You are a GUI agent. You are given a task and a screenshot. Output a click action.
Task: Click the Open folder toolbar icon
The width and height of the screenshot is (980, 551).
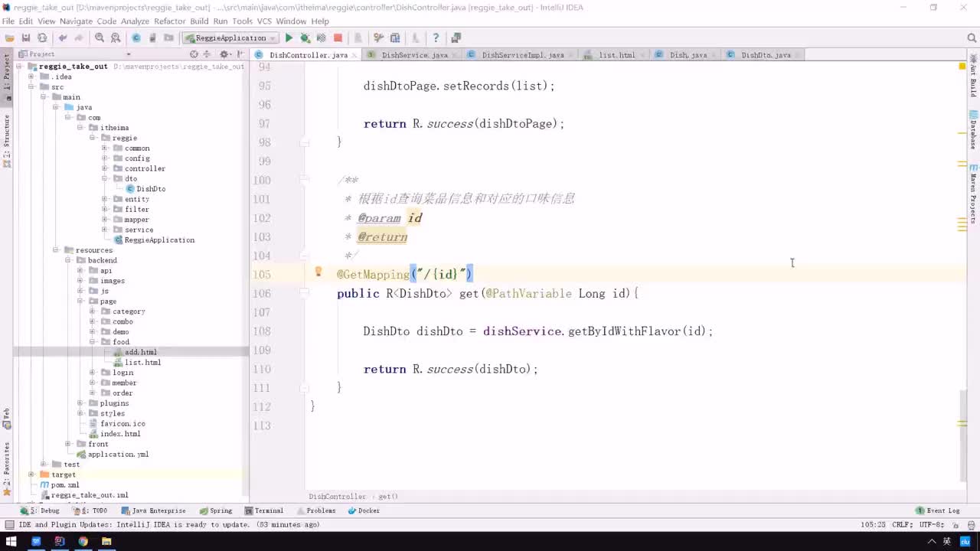(x=9, y=37)
